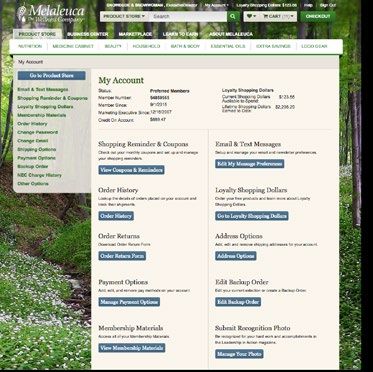This screenshot has width=373, height=372.
Task: Click NSC Change History sidebar link
Action: (39, 175)
